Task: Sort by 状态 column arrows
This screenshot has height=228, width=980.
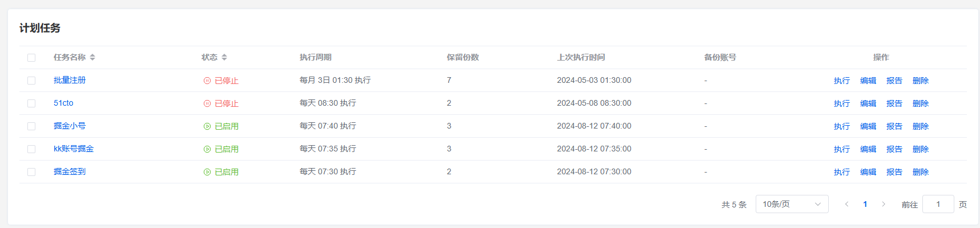Action: (224, 57)
